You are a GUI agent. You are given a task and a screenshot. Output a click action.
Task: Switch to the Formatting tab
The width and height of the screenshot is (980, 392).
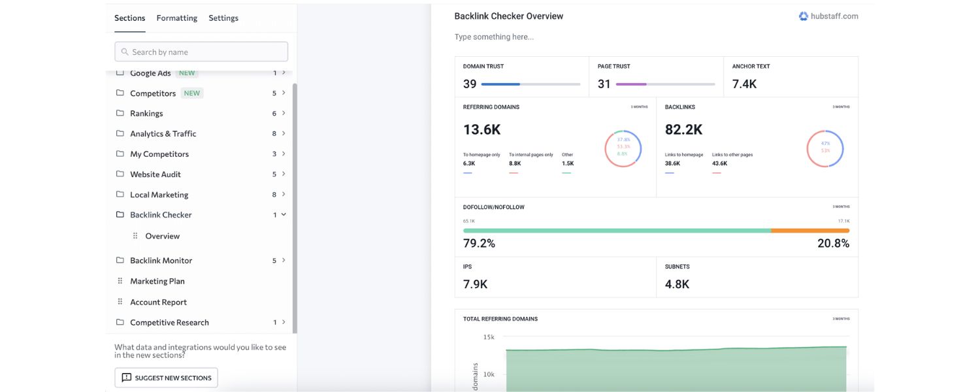pos(176,18)
